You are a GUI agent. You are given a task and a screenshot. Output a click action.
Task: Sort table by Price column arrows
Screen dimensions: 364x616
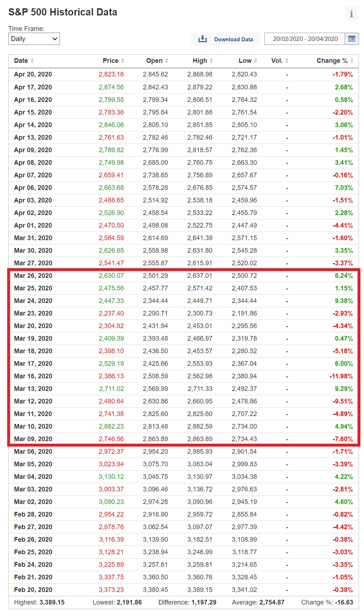pyautogui.click(x=123, y=61)
